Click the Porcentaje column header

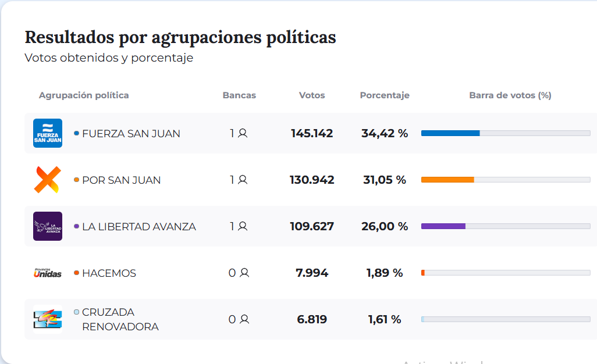point(385,95)
